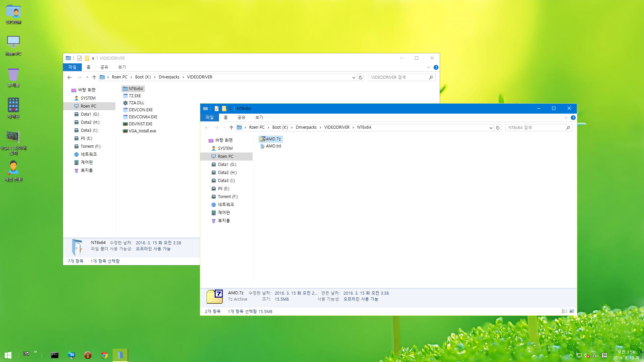Click the up arrow in the NT6x64 window

231,128
